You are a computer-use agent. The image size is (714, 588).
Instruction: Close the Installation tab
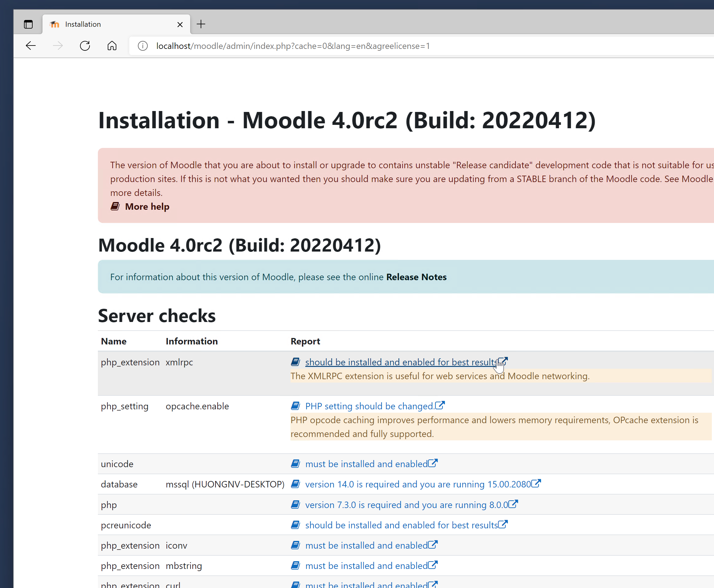(180, 24)
